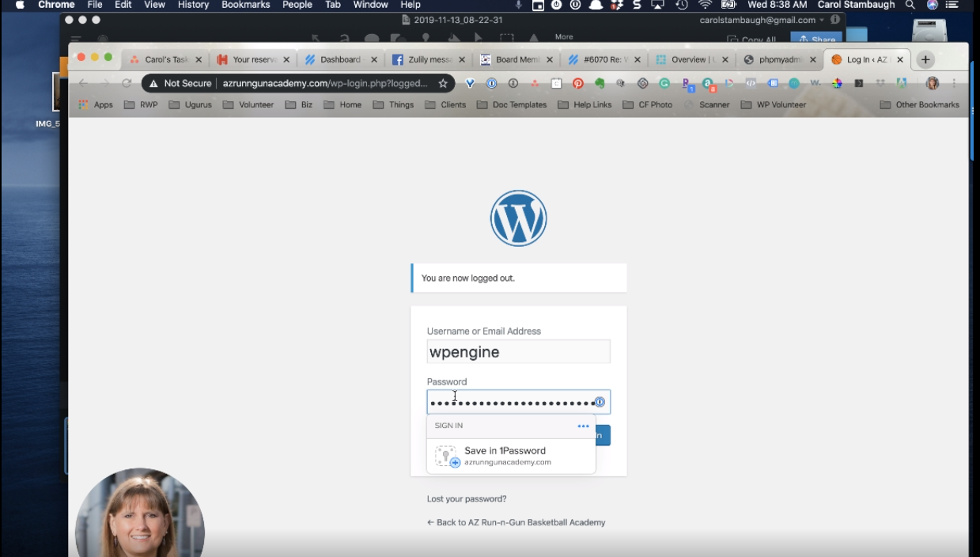Viewport: 980px width, 557px height.
Task: Go back to the previous page
Action: (83, 83)
